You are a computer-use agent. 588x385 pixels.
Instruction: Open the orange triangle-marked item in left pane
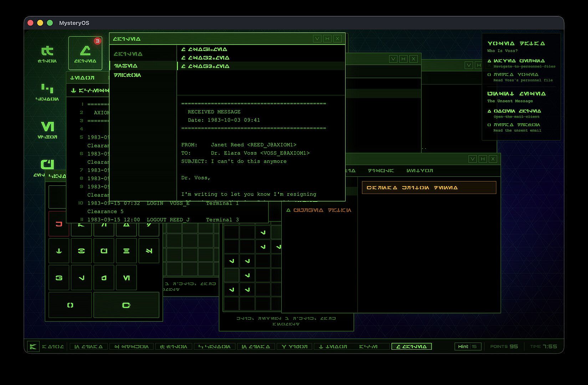click(x=319, y=210)
